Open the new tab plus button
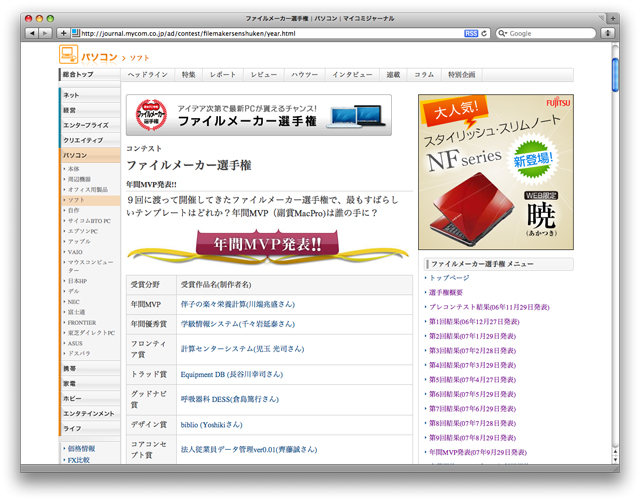Screen dimensions: 640x501 (x=612, y=18)
